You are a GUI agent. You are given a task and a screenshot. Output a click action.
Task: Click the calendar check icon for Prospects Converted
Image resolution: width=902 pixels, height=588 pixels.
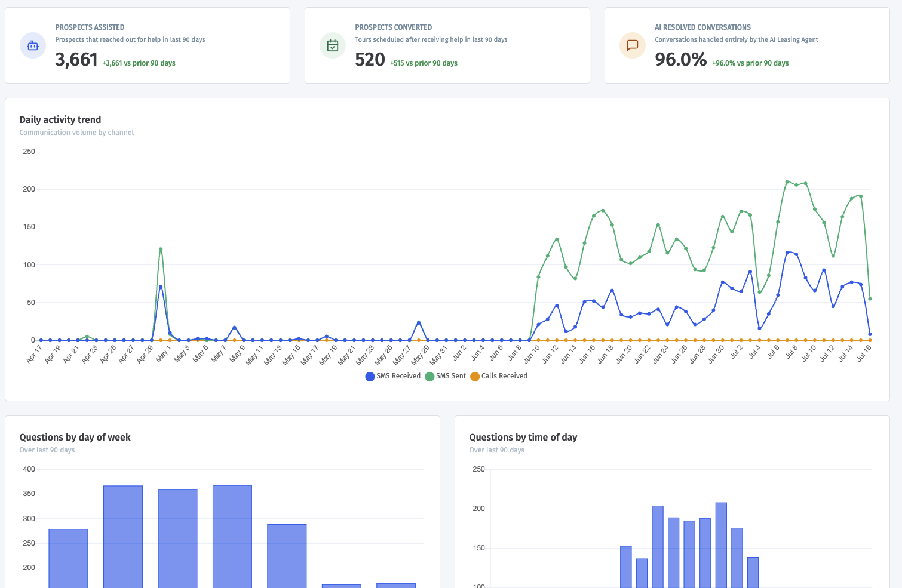(333, 45)
